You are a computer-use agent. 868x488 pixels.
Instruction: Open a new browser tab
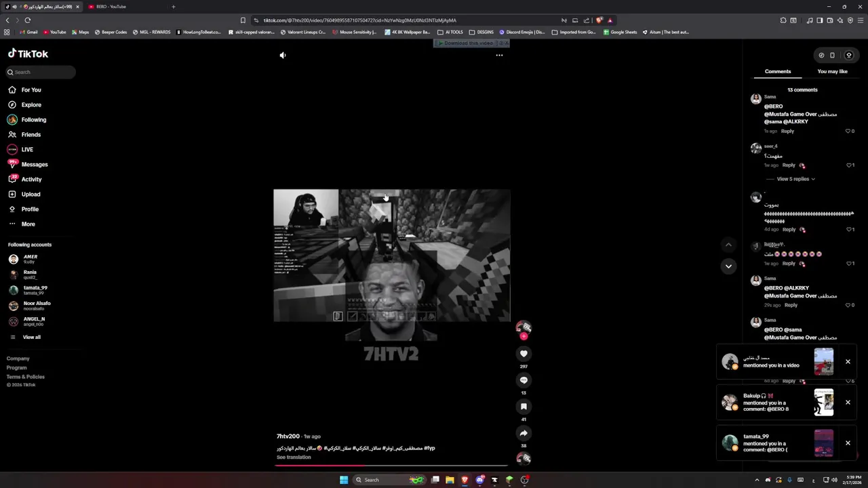point(173,7)
